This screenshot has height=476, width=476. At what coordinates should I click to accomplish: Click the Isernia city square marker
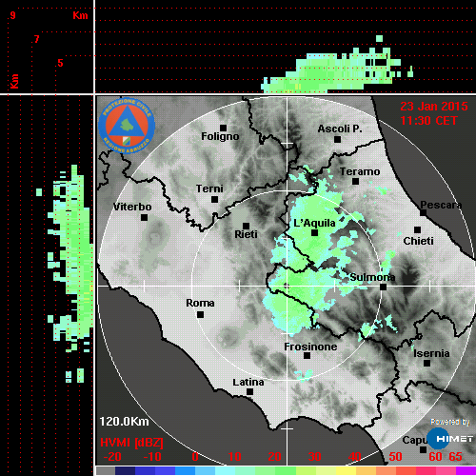pos(427,363)
